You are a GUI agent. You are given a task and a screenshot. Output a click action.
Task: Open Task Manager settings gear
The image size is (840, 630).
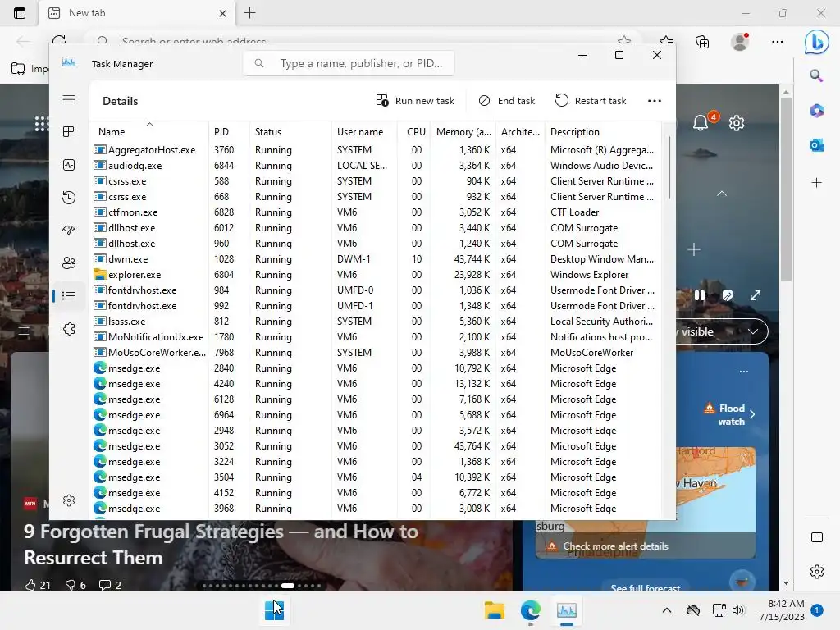point(69,500)
